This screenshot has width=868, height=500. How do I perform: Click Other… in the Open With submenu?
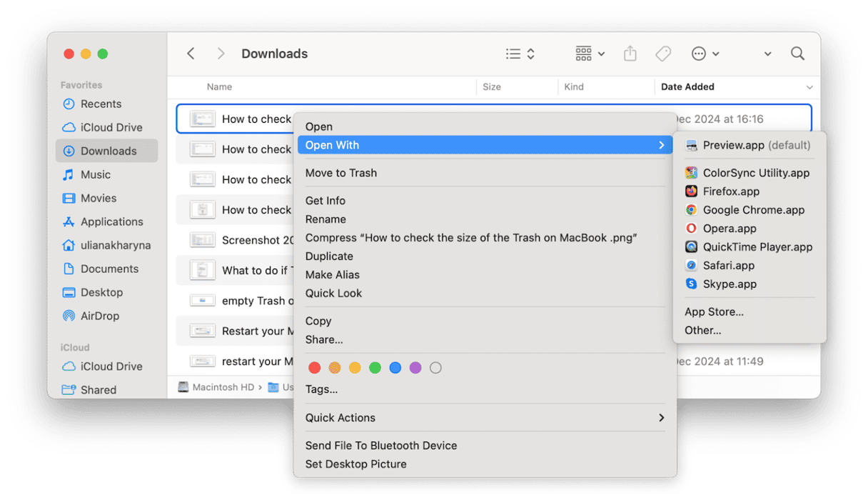[702, 330]
